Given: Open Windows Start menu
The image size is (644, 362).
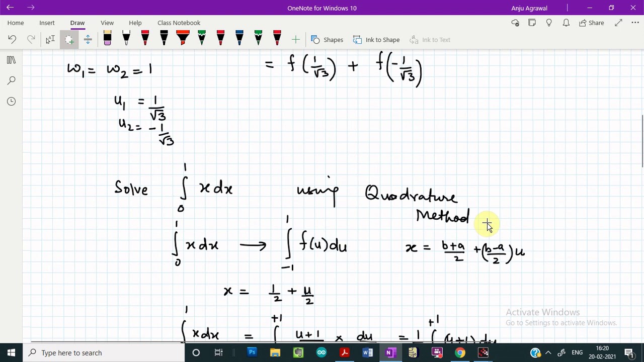Looking at the screenshot, I should (x=11, y=352).
